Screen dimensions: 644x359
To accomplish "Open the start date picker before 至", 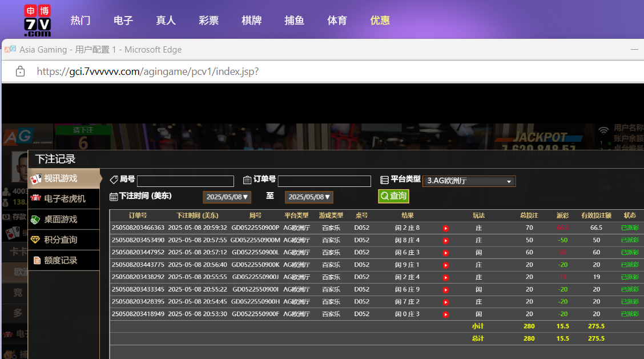I will [x=227, y=197].
